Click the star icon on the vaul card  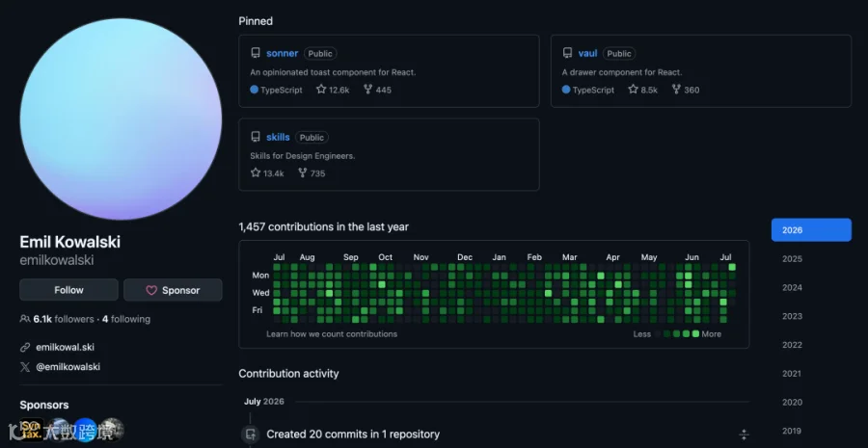[634, 89]
